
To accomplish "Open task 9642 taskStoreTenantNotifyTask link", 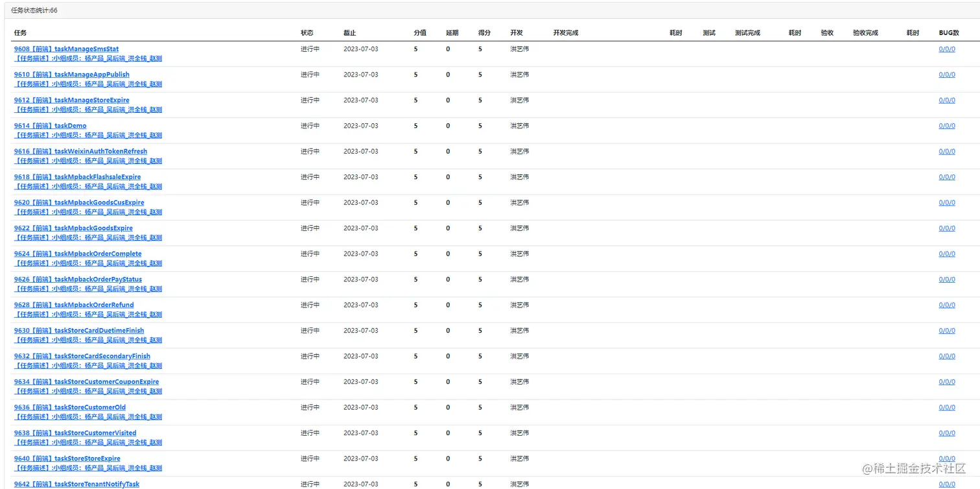I will [76, 484].
